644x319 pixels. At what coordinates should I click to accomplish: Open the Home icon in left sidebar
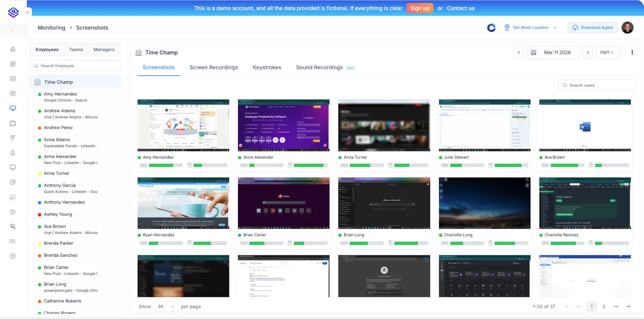(13, 49)
